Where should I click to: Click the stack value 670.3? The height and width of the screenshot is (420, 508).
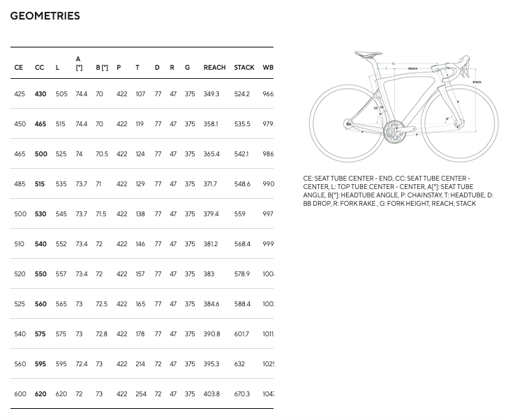tap(241, 394)
